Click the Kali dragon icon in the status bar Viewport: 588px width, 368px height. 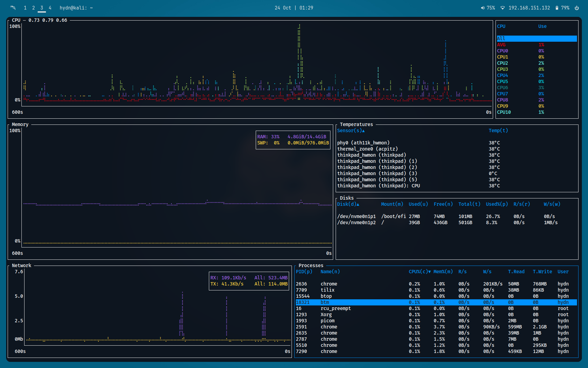click(x=12, y=8)
